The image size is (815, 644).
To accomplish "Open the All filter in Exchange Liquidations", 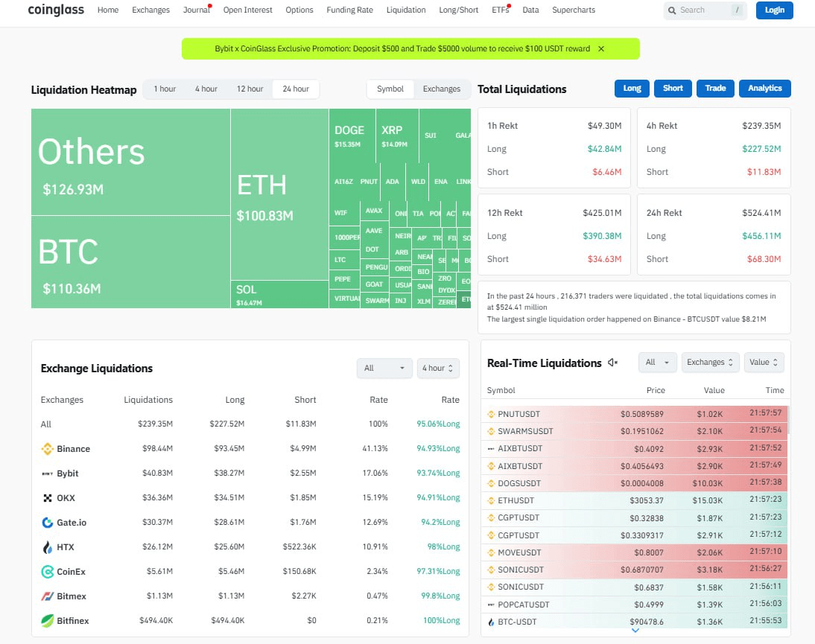I will click(384, 369).
